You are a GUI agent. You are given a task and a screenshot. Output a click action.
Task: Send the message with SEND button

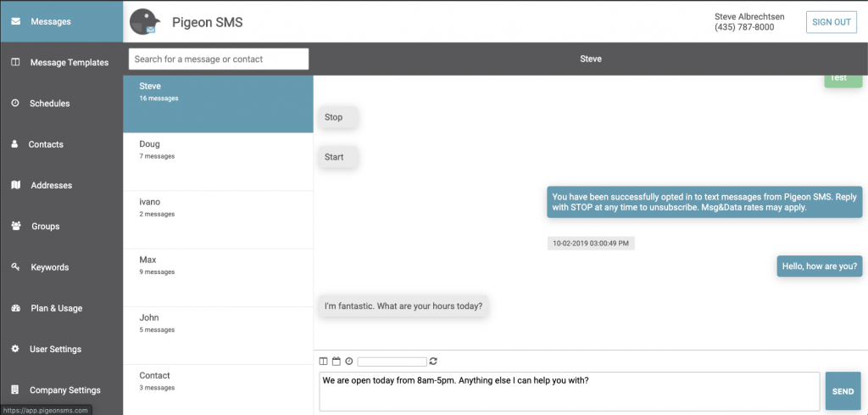843,391
